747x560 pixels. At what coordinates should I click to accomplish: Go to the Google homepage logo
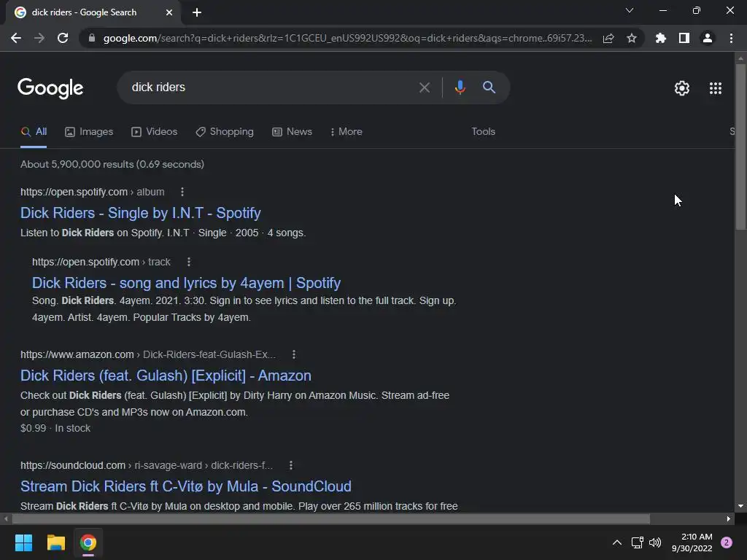coord(50,88)
